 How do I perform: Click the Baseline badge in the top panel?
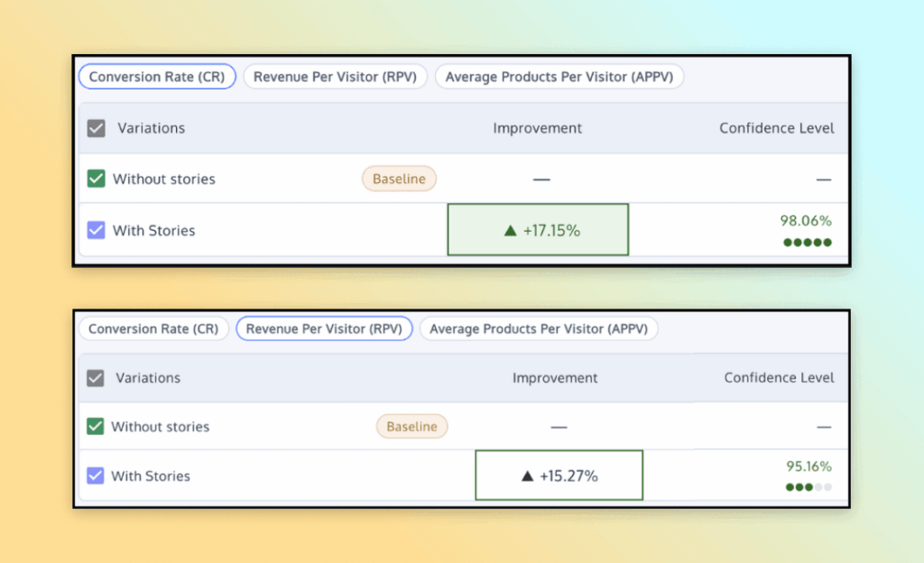(x=399, y=179)
